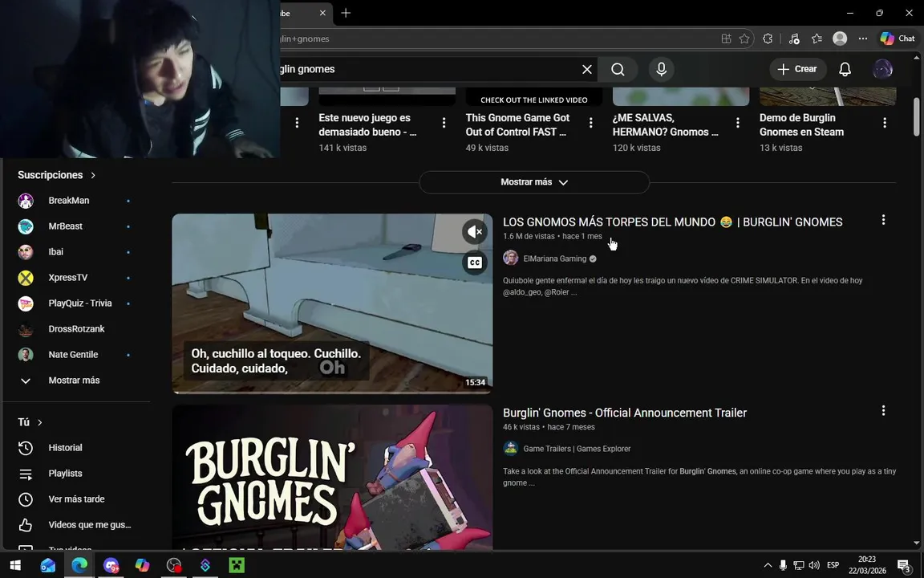Open a new browser tab
The width and height of the screenshot is (924, 578).
tap(346, 13)
